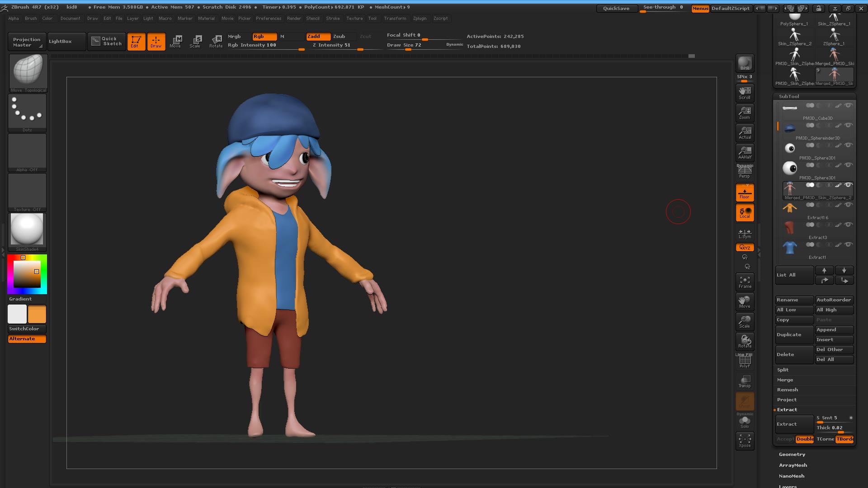This screenshot has width=868, height=488.
Task: Select the Rotate tool in top shelf
Action: pyautogui.click(x=216, y=42)
